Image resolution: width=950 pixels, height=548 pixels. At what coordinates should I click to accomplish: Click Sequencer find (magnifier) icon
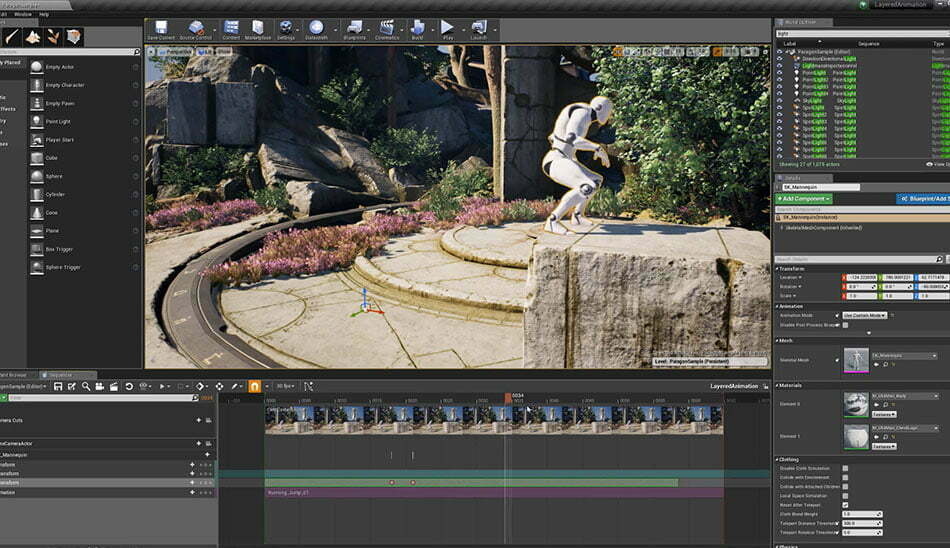click(86, 386)
